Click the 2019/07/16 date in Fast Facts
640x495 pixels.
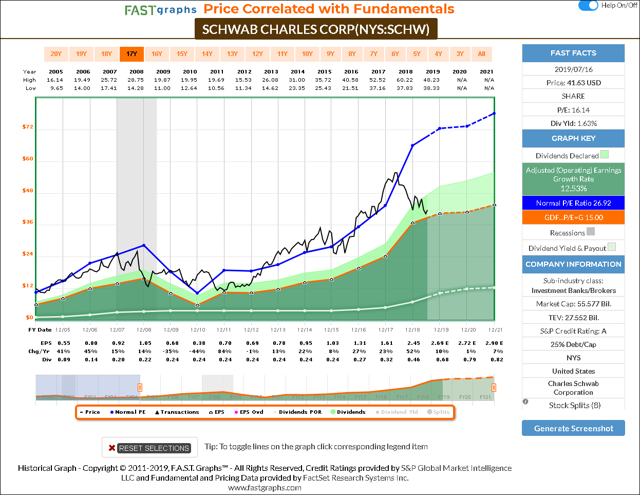point(573,69)
